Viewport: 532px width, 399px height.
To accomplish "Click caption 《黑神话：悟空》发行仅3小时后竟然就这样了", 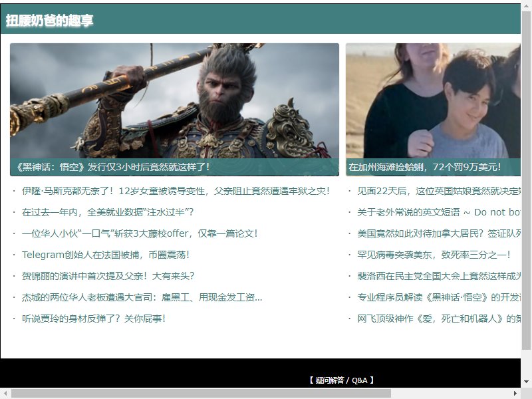I will (x=113, y=167).
